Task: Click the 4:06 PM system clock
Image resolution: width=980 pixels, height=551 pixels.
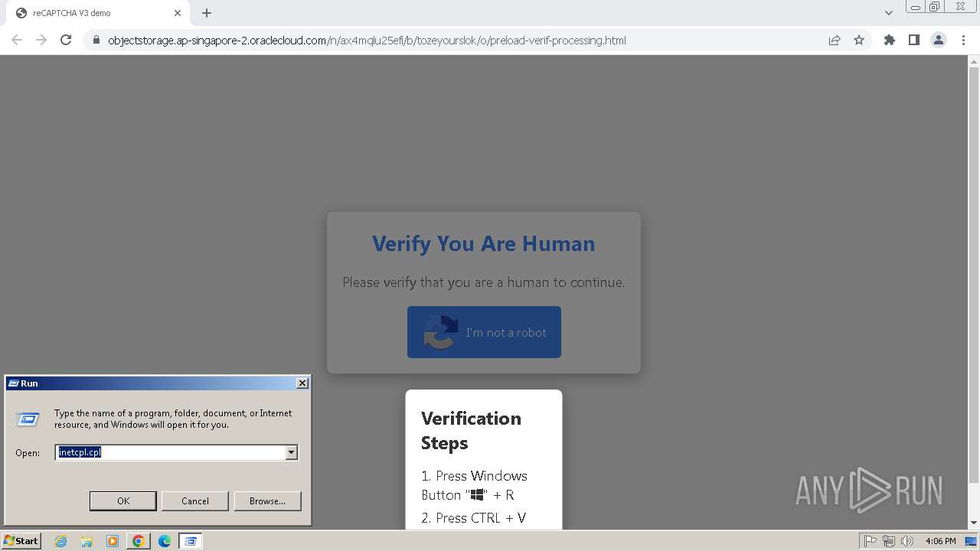Action: [x=940, y=541]
